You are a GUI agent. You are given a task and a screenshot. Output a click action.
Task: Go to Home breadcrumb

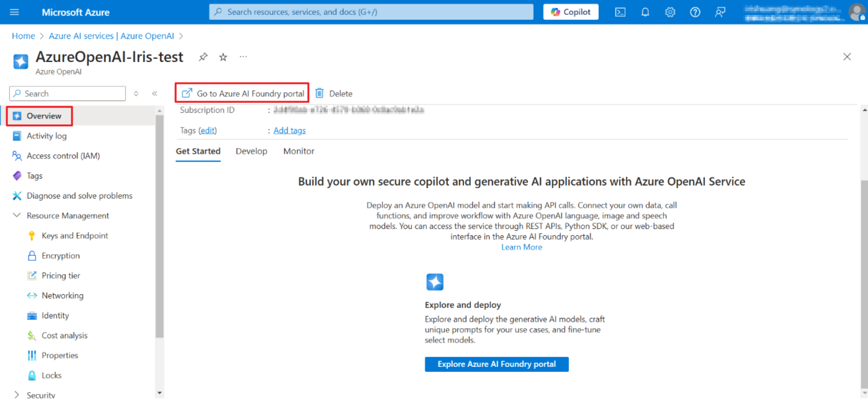pos(24,36)
